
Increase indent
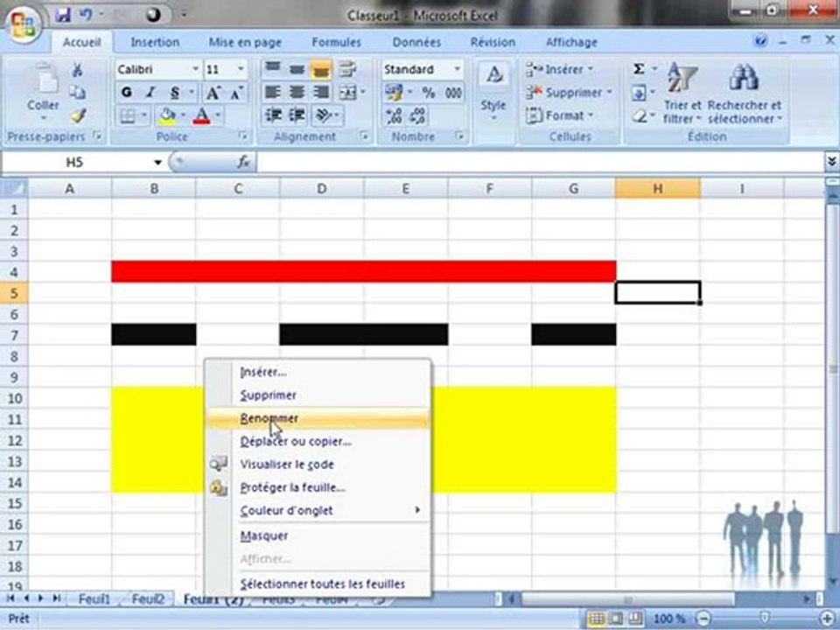pyautogui.click(x=297, y=115)
